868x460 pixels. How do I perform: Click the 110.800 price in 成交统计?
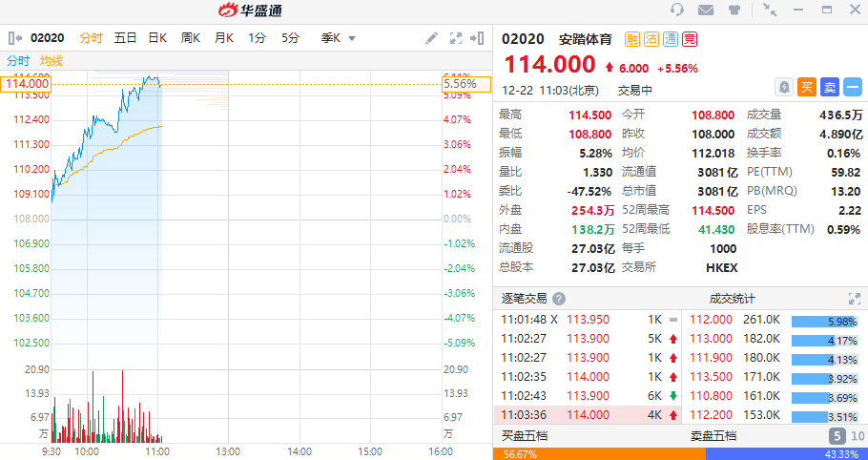click(x=710, y=396)
